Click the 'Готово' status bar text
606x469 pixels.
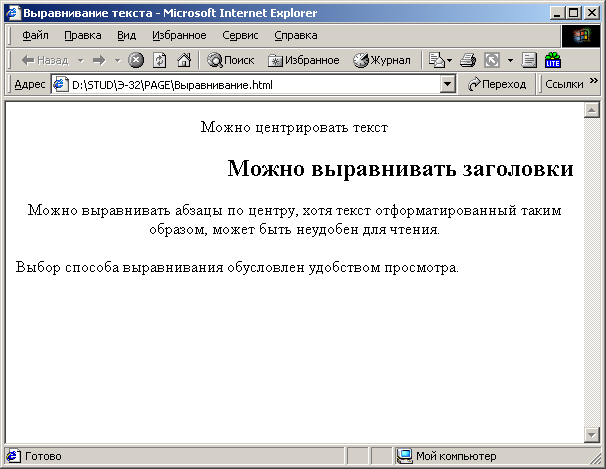tap(43, 456)
